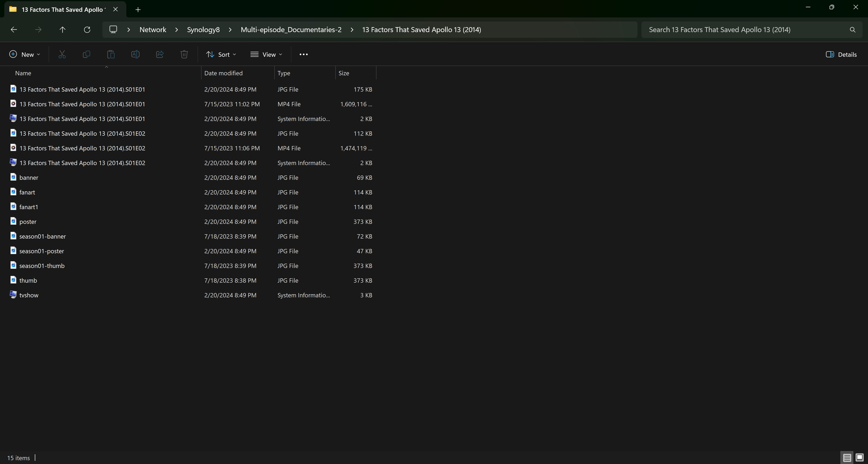Go to Synology8 in the breadcrumb path
The image size is (868, 464).
point(203,30)
